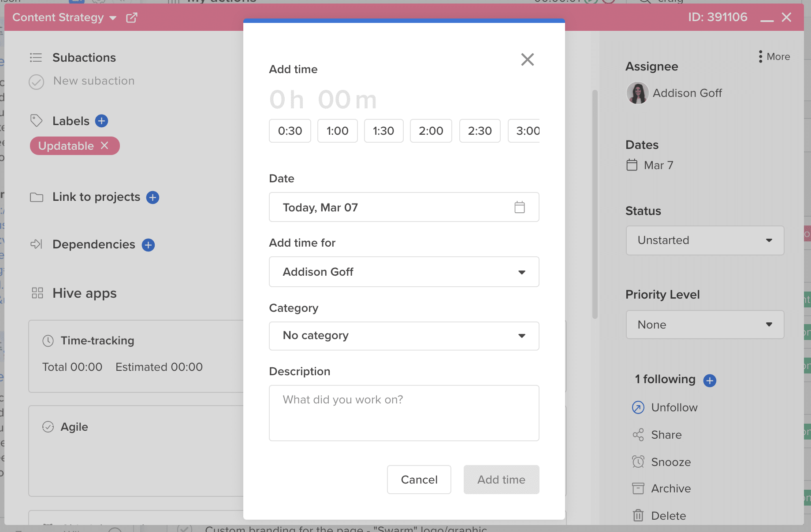Click the Snooze alarm icon
Viewport: 811px width, 532px height.
coord(638,462)
